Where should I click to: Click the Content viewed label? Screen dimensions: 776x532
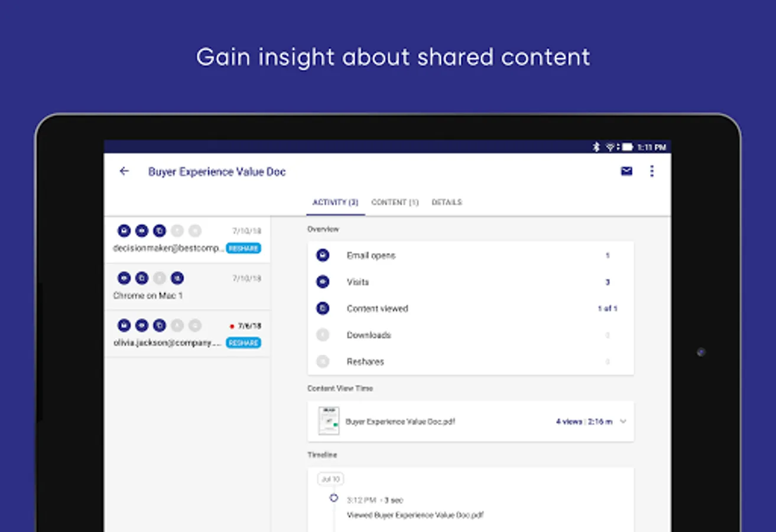tap(377, 309)
